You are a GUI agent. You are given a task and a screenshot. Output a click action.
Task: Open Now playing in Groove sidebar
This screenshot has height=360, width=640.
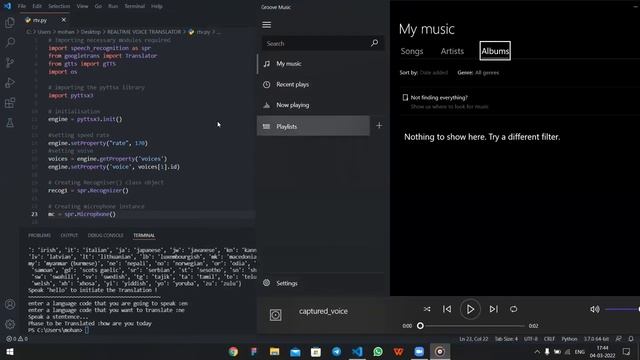point(313,105)
